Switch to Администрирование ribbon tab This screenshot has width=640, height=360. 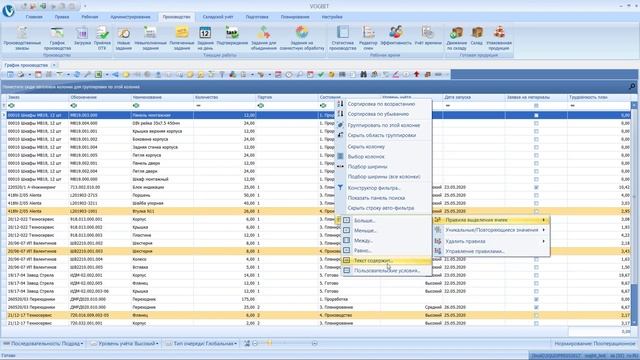(x=130, y=17)
